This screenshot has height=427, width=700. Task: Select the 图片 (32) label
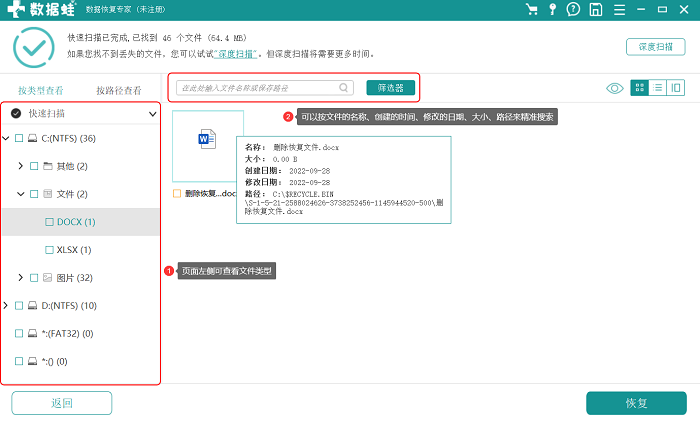75,278
